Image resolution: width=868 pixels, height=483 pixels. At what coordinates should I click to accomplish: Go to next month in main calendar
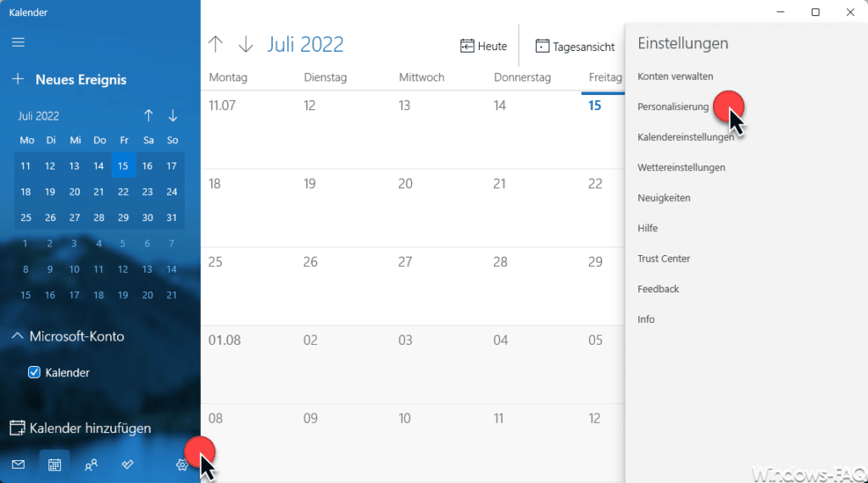point(246,44)
